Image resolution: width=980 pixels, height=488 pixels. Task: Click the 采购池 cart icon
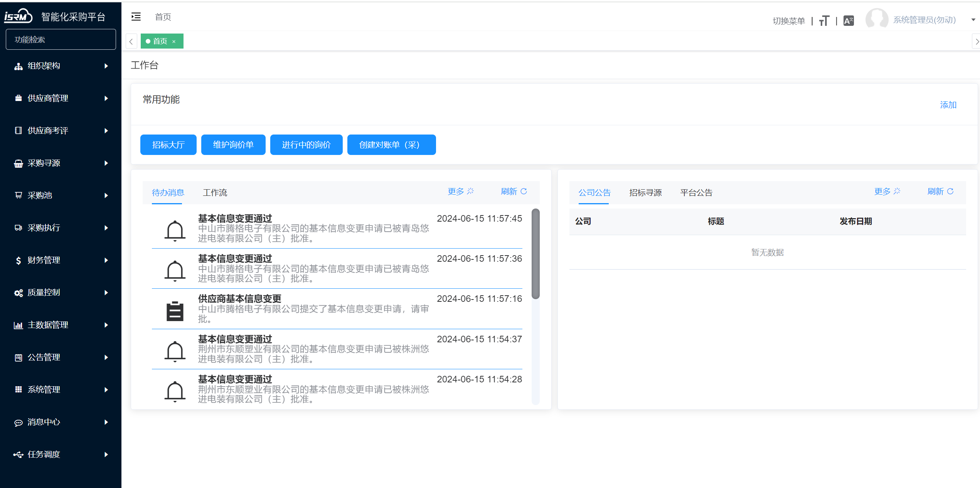pyautogui.click(x=18, y=195)
